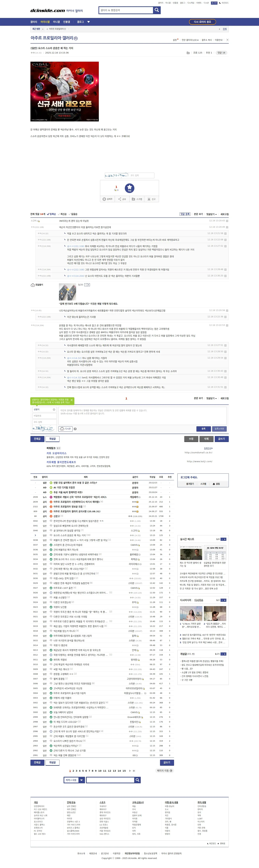Click the 카트 오성마이더스 power link
This screenshot has width=259, height=868.
click(57, 453)
